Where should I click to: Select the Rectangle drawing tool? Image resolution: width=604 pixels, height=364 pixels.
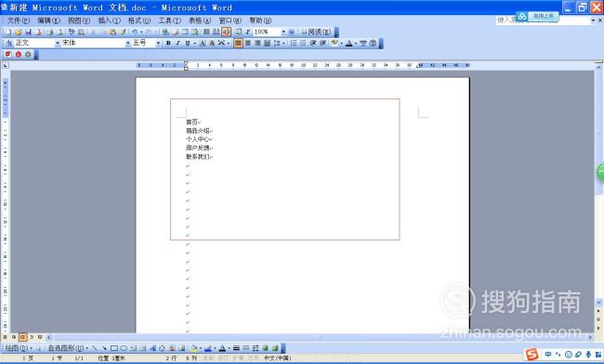[114, 348]
